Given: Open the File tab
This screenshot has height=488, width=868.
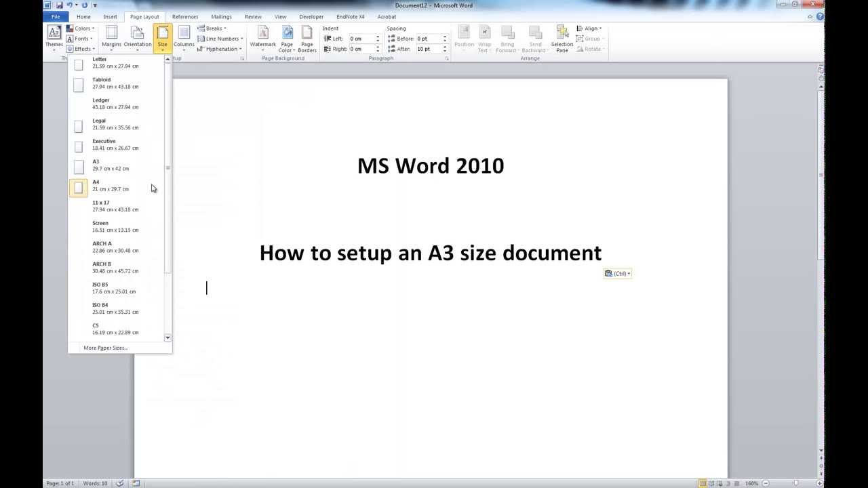Looking at the screenshot, I should click(x=56, y=17).
